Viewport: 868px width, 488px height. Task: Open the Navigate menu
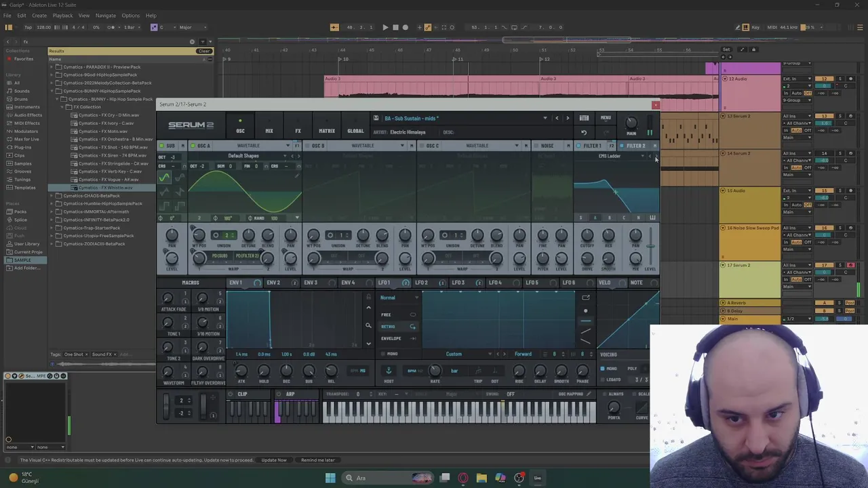[x=105, y=16]
